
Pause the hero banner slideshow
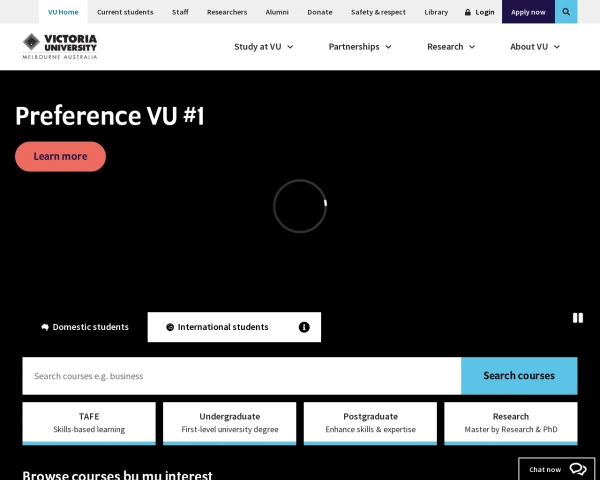point(577,318)
